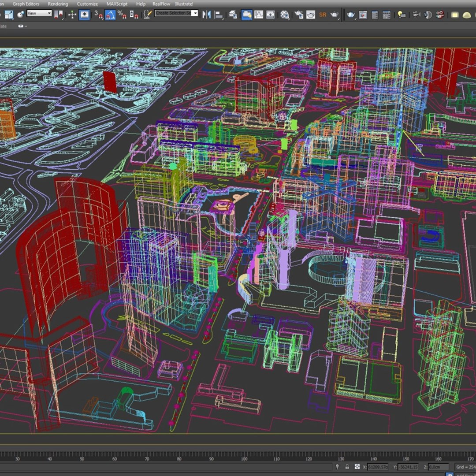The width and height of the screenshot is (476, 476).
Task: Click the Render Setup teapot icon
Action: pos(299,14)
